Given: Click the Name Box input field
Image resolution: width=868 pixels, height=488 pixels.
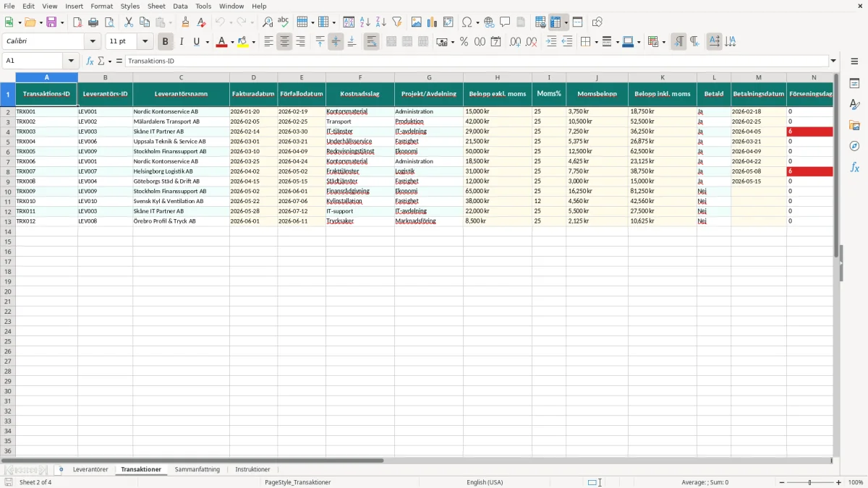Looking at the screenshot, I should (x=33, y=61).
